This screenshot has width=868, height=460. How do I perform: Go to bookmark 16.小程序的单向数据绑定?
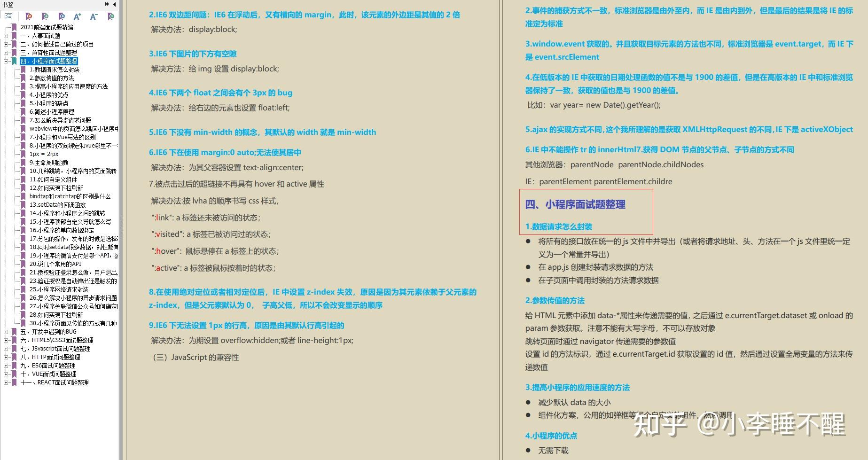point(62,230)
